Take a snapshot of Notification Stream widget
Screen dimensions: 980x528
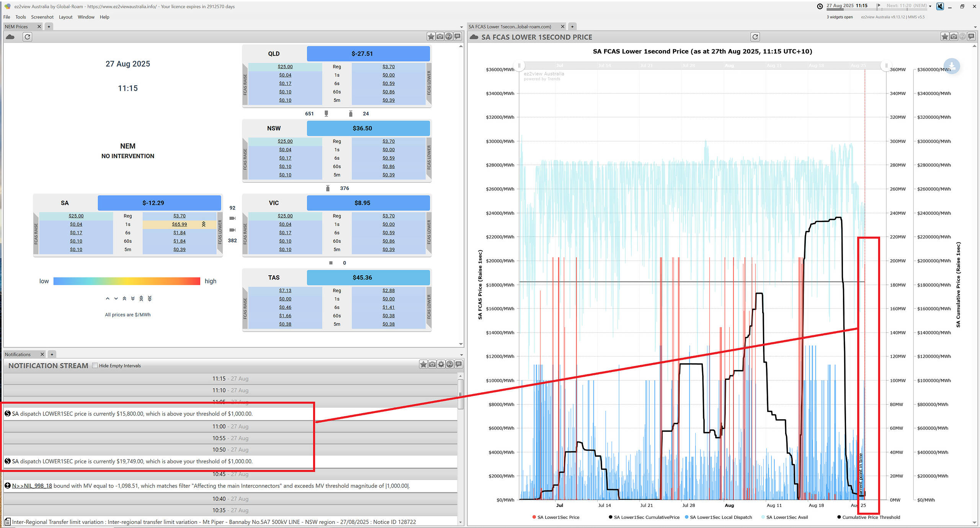click(432, 364)
